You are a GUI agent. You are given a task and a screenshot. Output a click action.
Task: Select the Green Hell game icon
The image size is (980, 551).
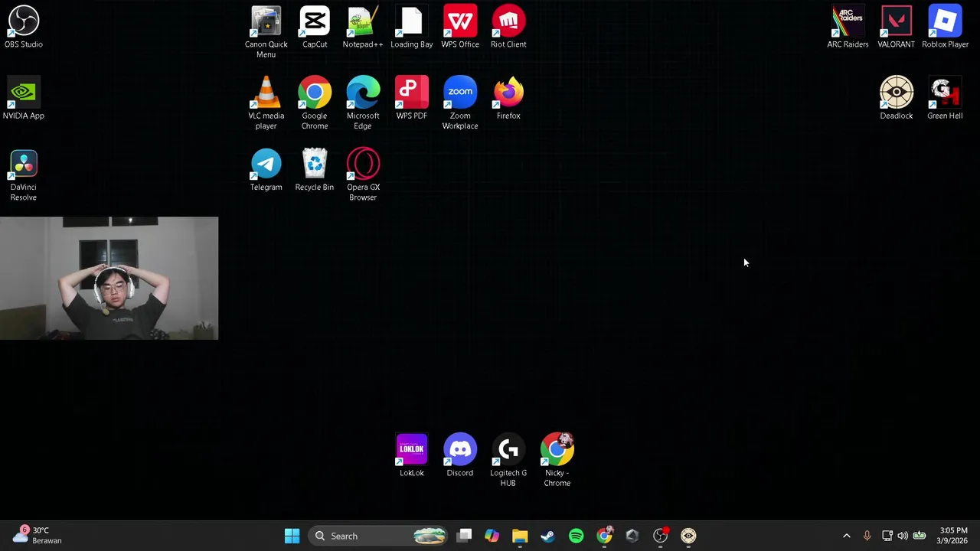(x=945, y=98)
